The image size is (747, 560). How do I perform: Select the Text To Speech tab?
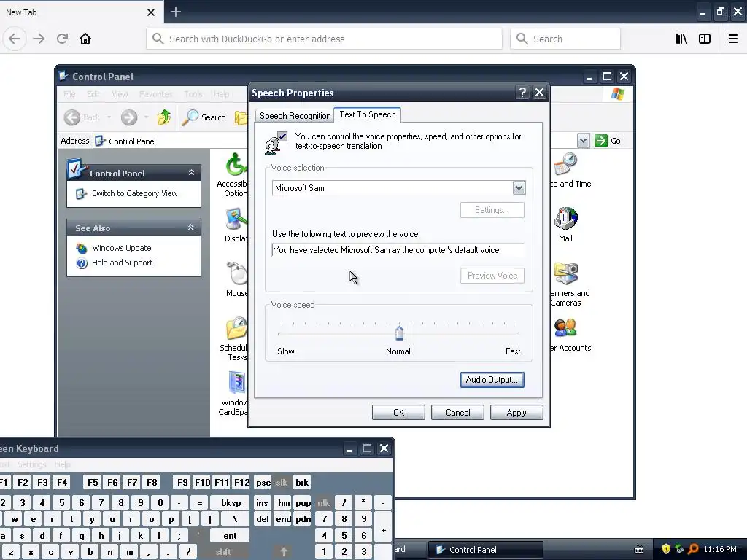pyautogui.click(x=368, y=114)
